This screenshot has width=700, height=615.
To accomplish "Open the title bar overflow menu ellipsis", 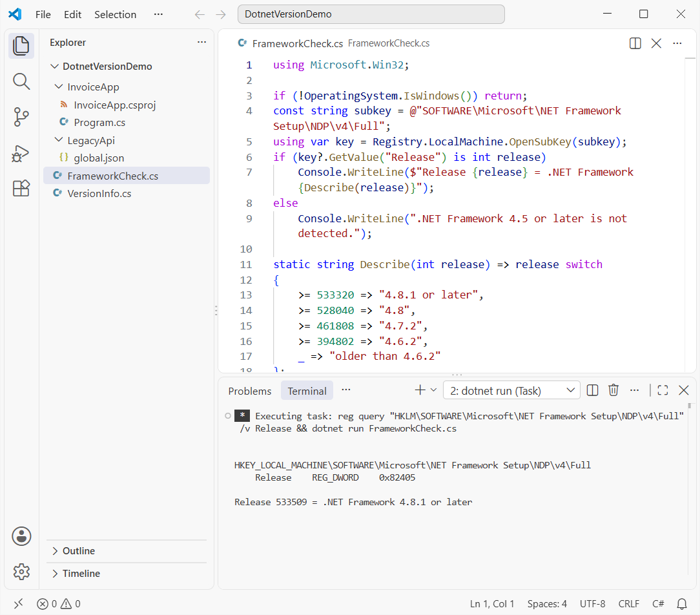I will (x=158, y=14).
